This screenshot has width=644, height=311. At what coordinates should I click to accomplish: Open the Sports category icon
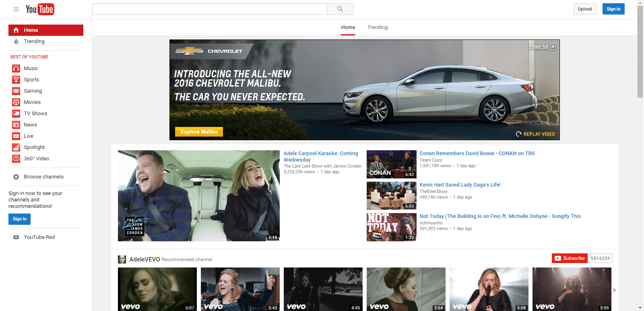click(16, 80)
